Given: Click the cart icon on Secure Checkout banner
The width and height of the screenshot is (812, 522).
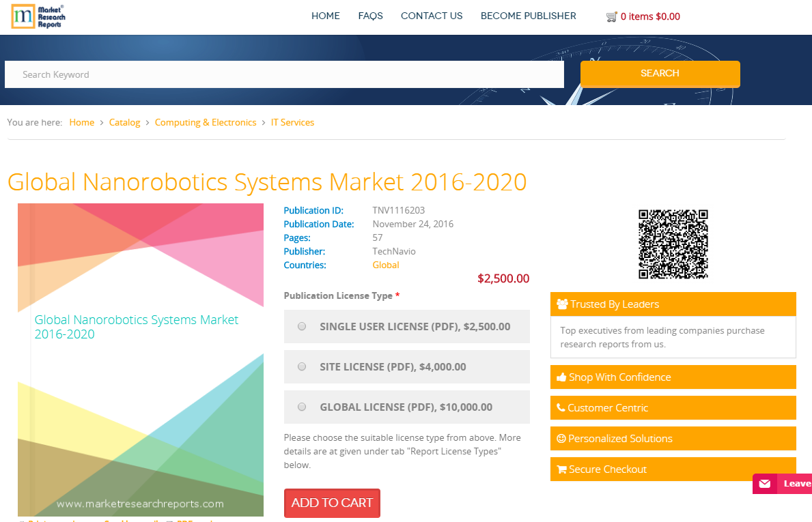Looking at the screenshot, I should pos(562,469).
